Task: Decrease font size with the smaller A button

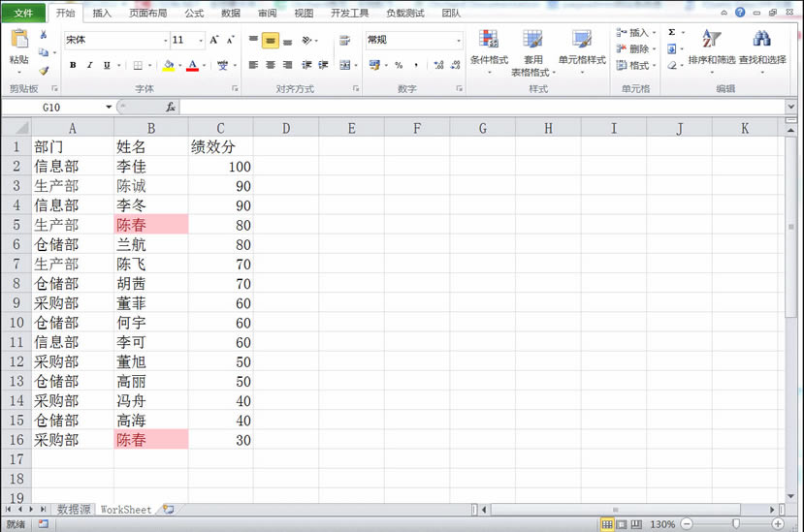Action: [230, 40]
